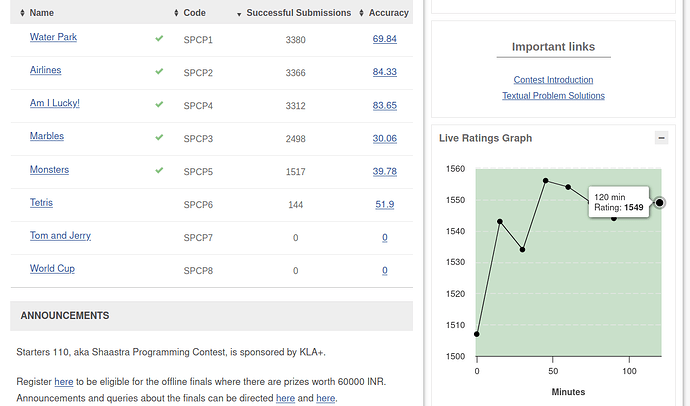
Task: Click the SPCP8 code cell
Action: [x=198, y=271]
